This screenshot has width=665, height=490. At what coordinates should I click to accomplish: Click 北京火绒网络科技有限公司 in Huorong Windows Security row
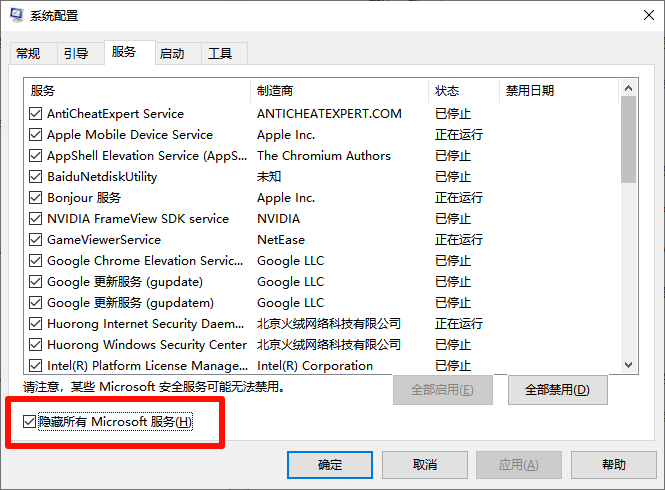coord(329,344)
